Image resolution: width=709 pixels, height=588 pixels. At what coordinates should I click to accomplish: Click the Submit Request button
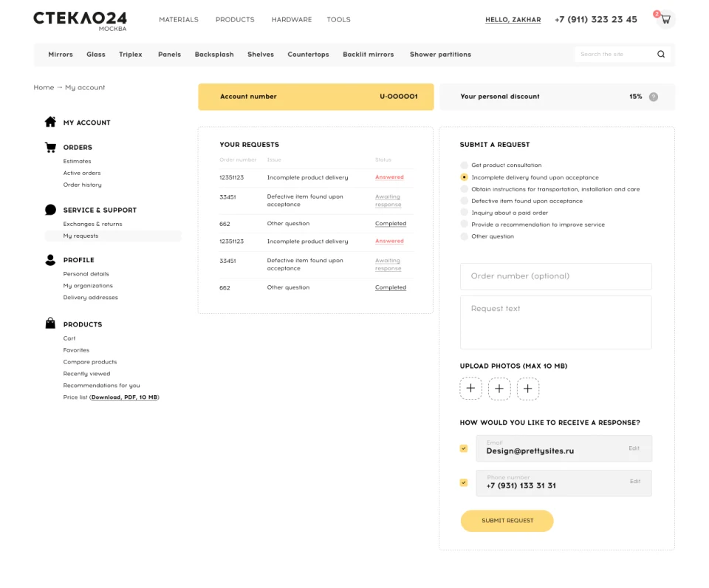click(507, 521)
